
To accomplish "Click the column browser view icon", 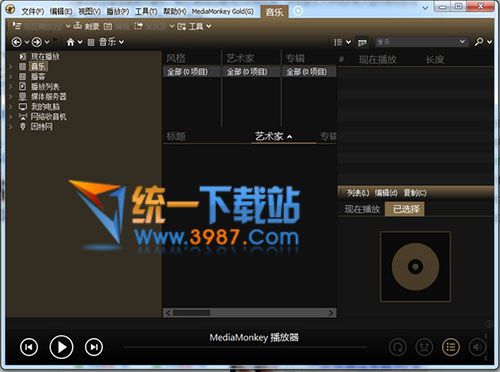I will point(362,42).
